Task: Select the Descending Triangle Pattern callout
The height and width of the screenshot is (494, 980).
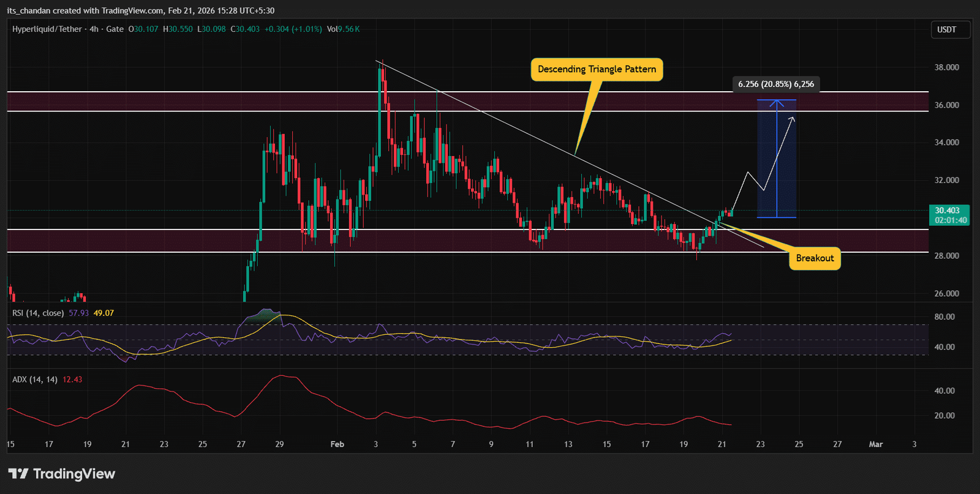Action: pos(597,69)
